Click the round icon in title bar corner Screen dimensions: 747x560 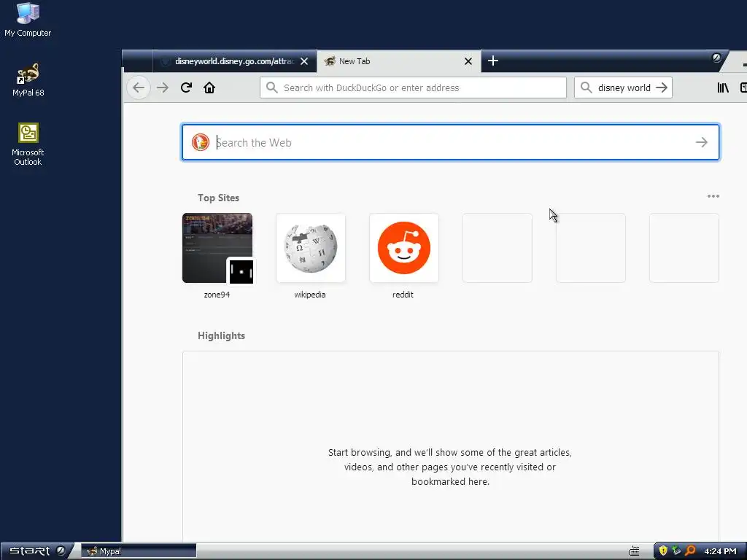[716, 58]
